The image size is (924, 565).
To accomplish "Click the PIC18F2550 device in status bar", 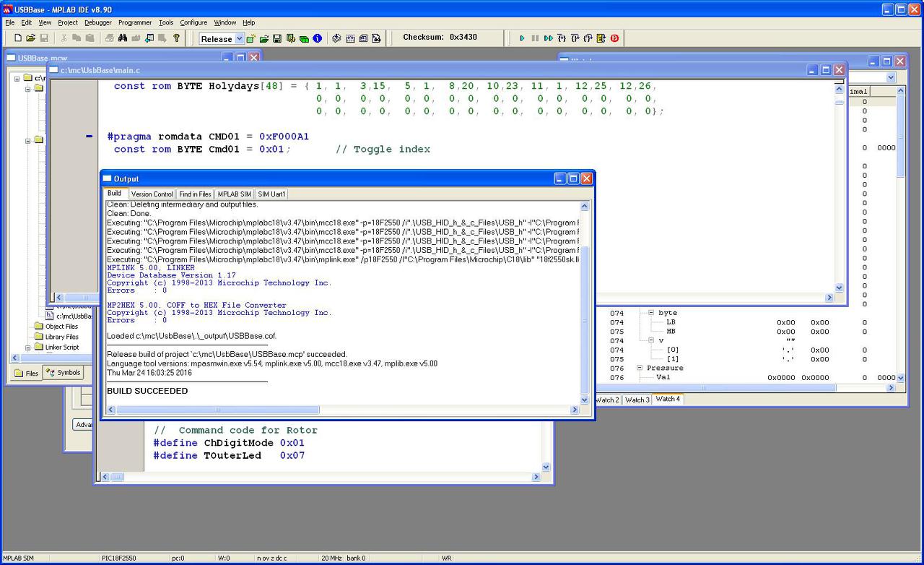I will click(119, 558).
